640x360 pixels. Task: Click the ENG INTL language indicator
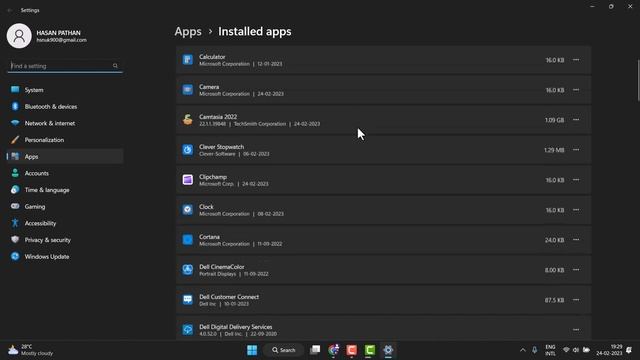click(550, 350)
